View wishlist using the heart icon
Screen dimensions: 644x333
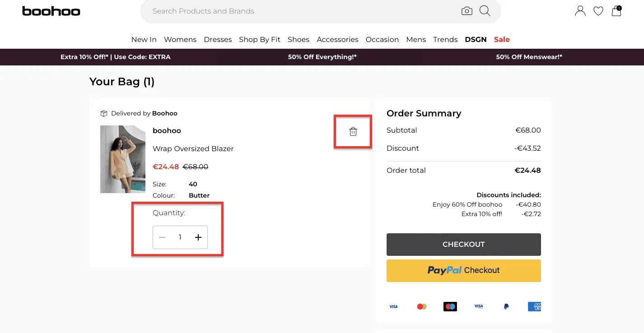[598, 11]
